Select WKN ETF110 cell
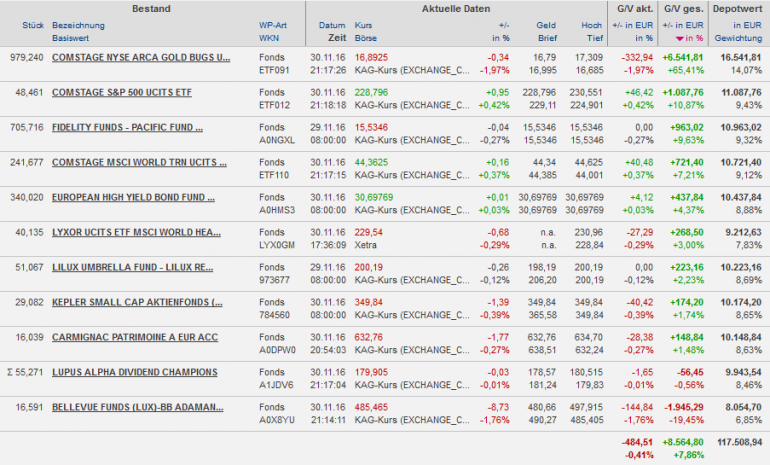 pos(274,175)
